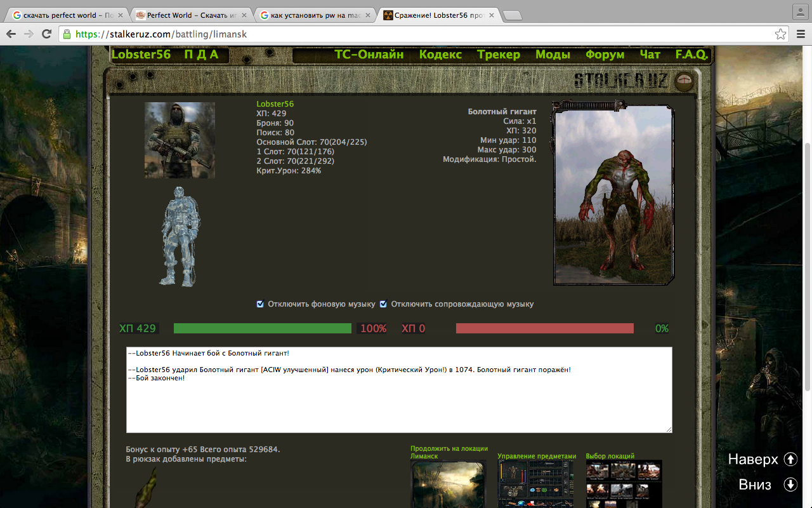This screenshot has height=508, width=812.
Task: Click the round STALKER.UZ emblem icon
Action: click(x=683, y=81)
